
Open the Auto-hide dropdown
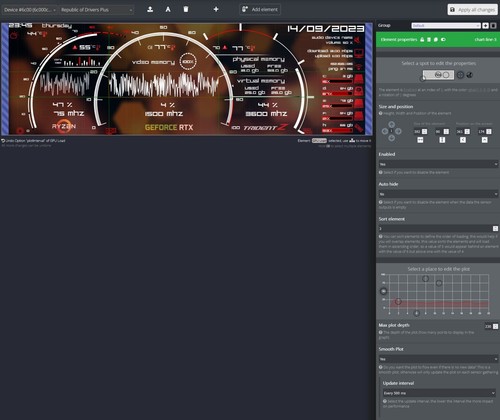[438, 194]
